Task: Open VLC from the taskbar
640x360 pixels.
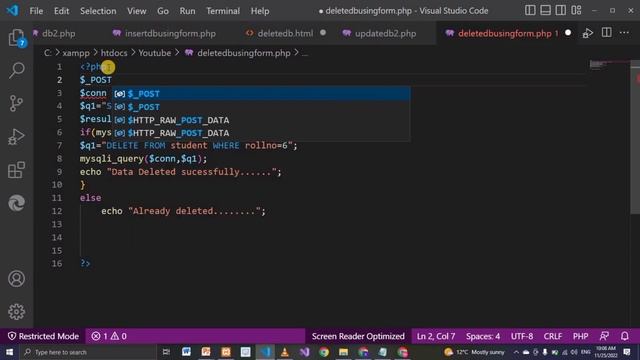Action: click(284, 352)
